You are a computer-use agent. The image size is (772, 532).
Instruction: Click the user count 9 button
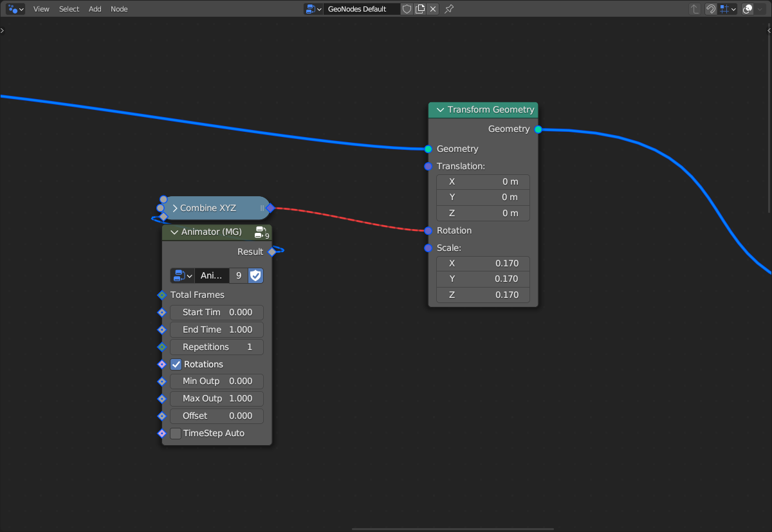(x=239, y=275)
